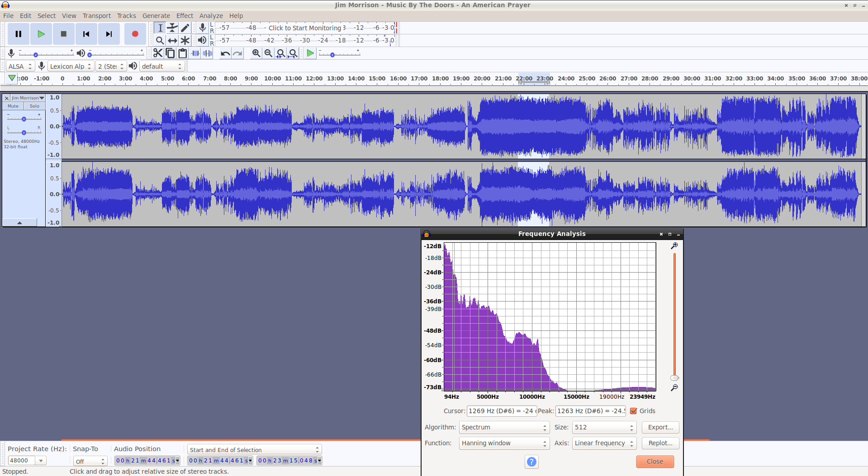Silence the selected audio
The image size is (868, 476).
tap(208, 53)
